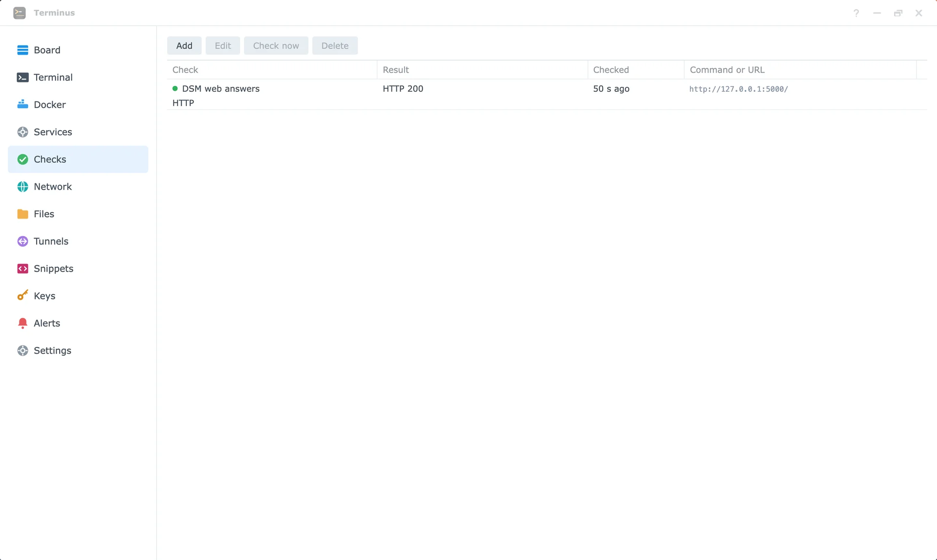Click green status dot of DSM web answers
937x560 pixels.
tap(175, 88)
